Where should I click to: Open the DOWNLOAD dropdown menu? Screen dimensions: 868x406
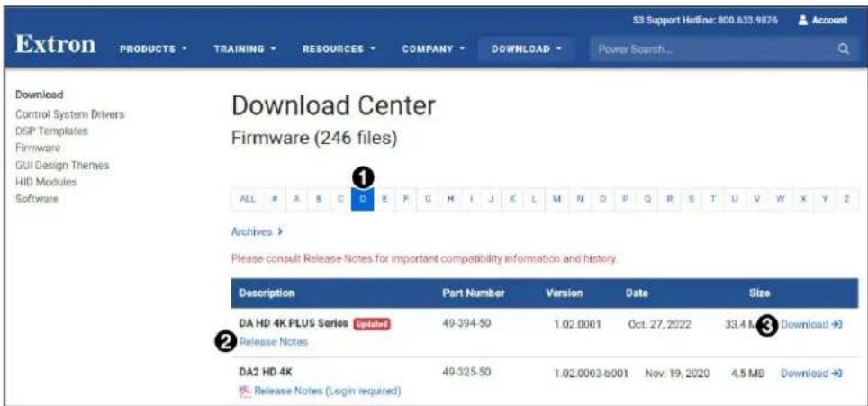point(527,50)
